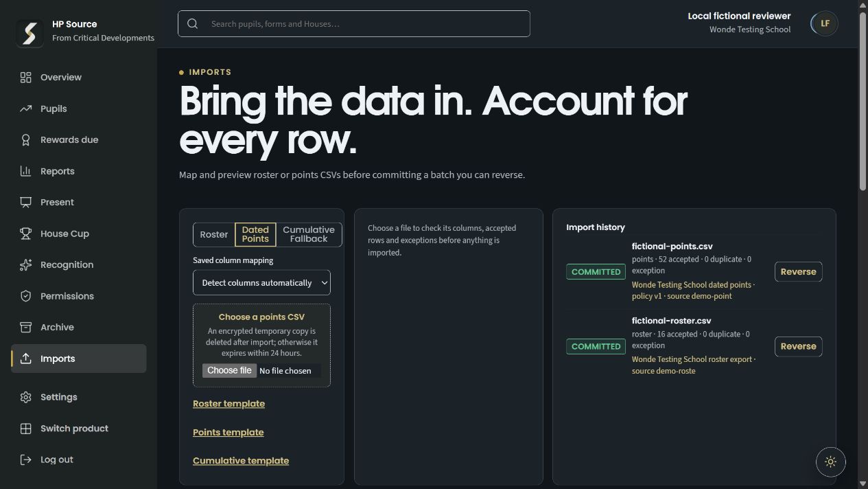Image resolution: width=868 pixels, height=489 pixels.
Task: Reverse the fictional-points.csv import
Action: click(798, 272)
